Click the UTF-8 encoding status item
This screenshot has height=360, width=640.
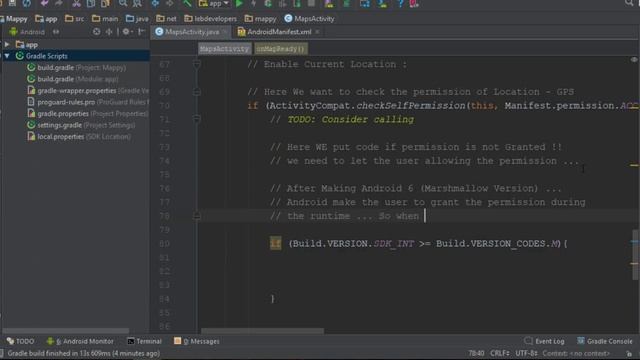pyautogui.click(x=527, y=353)
